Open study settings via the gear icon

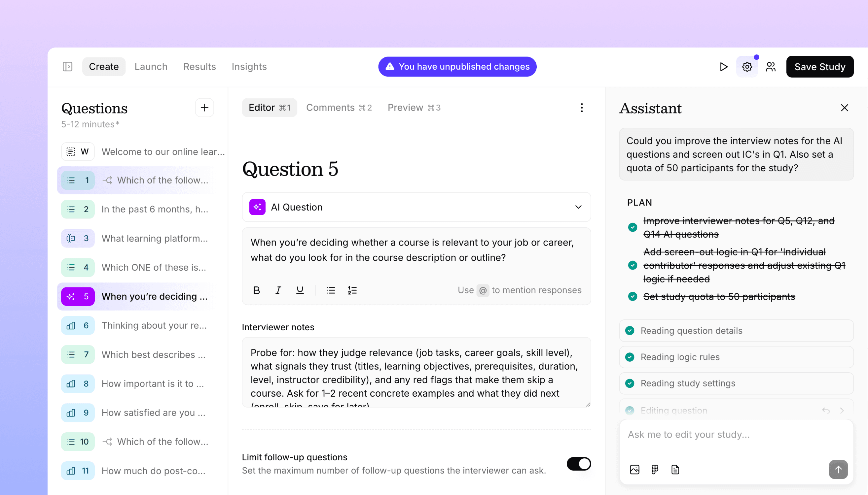click(746, 67)
